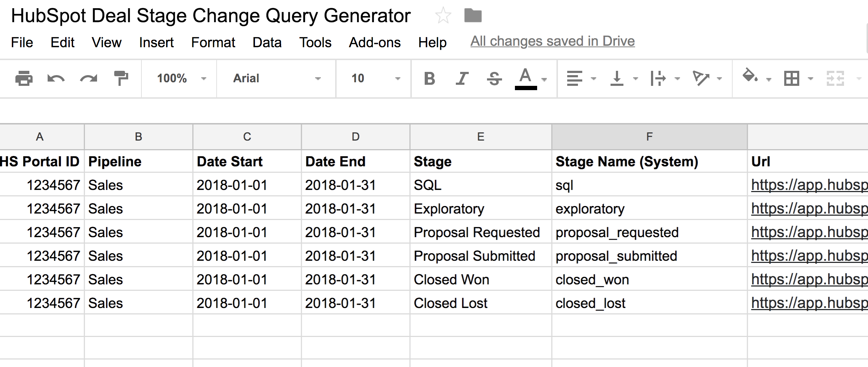Screen dimensions: 868x367
Task: Click the 'Closed Lost' stage cell
Action: (481, 303)
